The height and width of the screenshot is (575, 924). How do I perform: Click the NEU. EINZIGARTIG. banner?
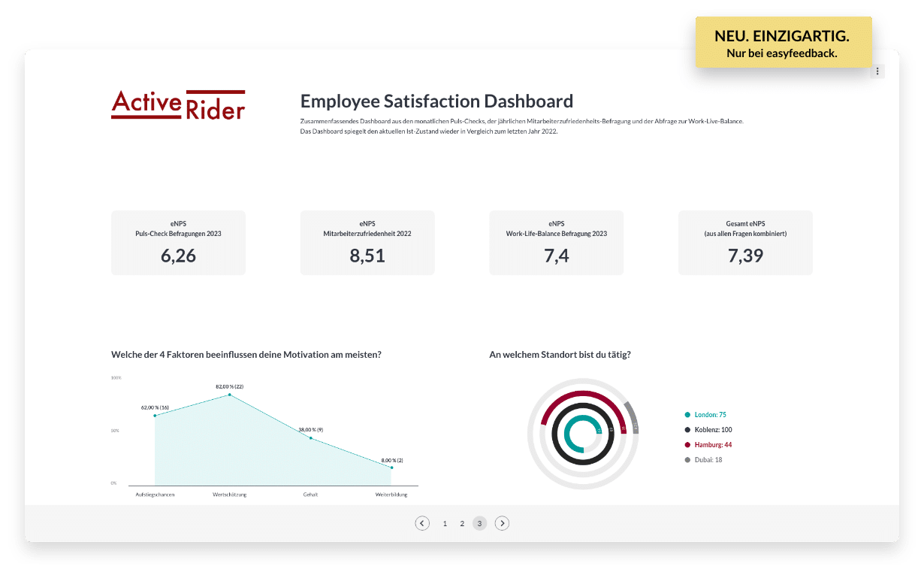coord(784,35)
